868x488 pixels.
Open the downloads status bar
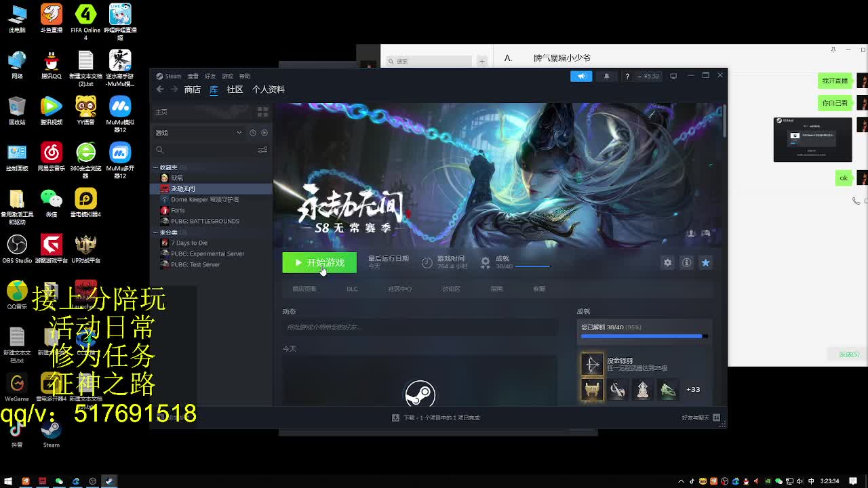tap(436, 418)
